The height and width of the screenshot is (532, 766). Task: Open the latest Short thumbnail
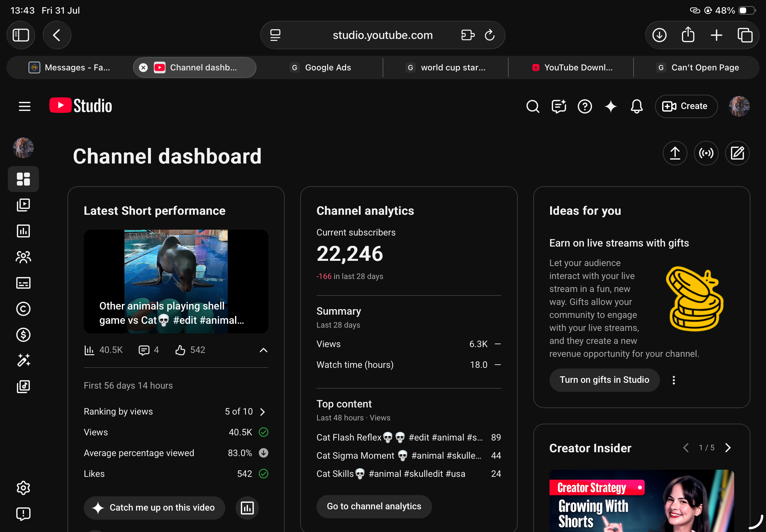click(176, 282)
